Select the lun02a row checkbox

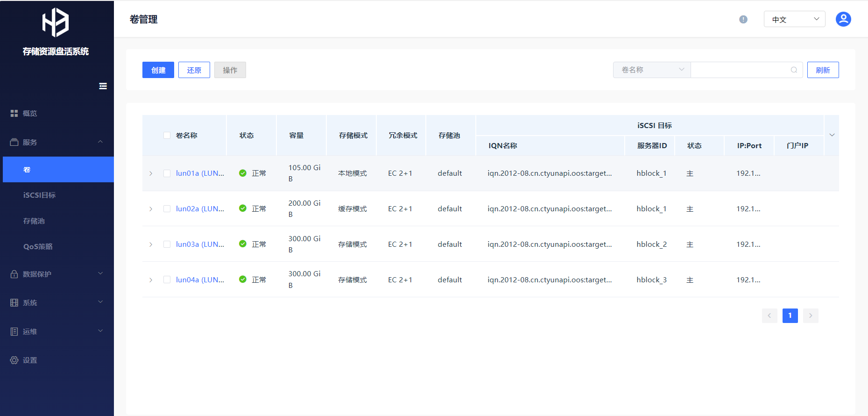[x=167, y=209]
